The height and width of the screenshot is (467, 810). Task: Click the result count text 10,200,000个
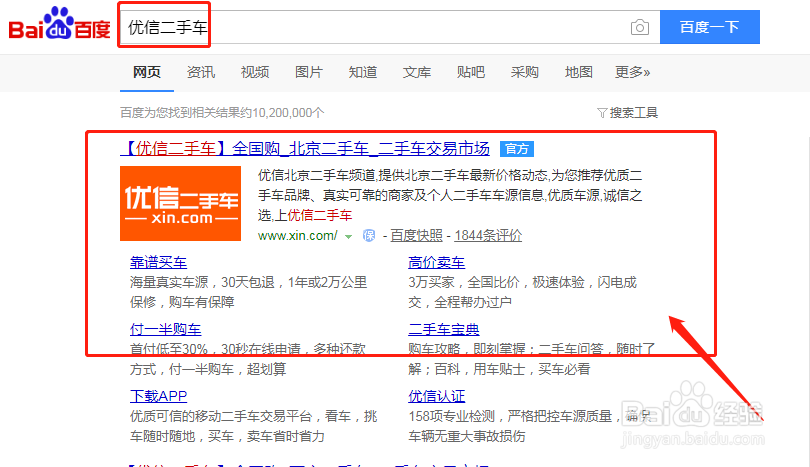(x=288, y=113)
